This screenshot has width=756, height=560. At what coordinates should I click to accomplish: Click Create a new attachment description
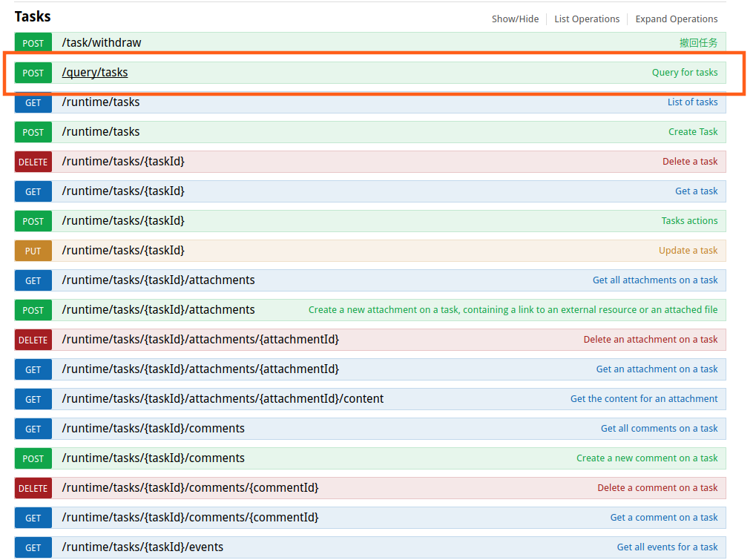tap(513, 310)
